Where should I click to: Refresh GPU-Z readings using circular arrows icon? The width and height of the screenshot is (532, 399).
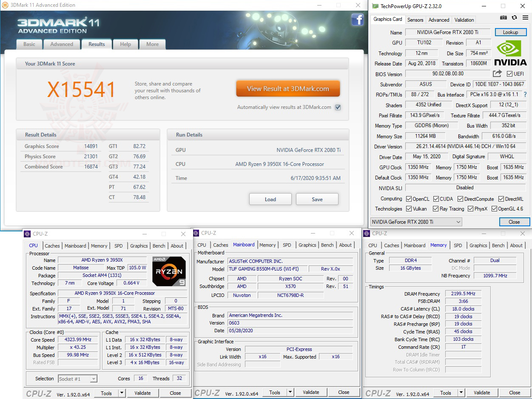click(514, 17)
